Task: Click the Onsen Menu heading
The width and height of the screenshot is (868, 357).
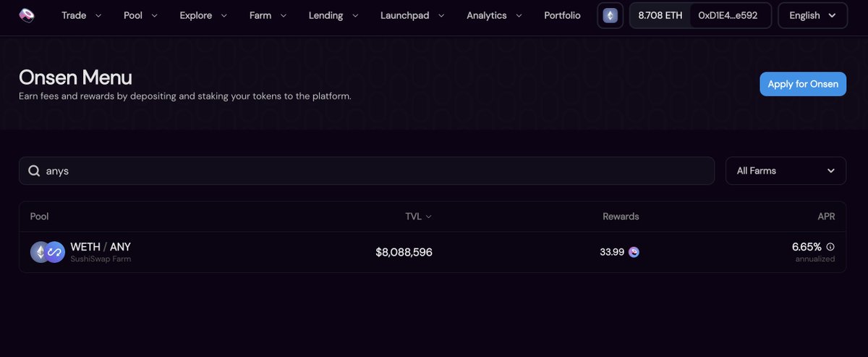Action: click(x=75, y=77)
